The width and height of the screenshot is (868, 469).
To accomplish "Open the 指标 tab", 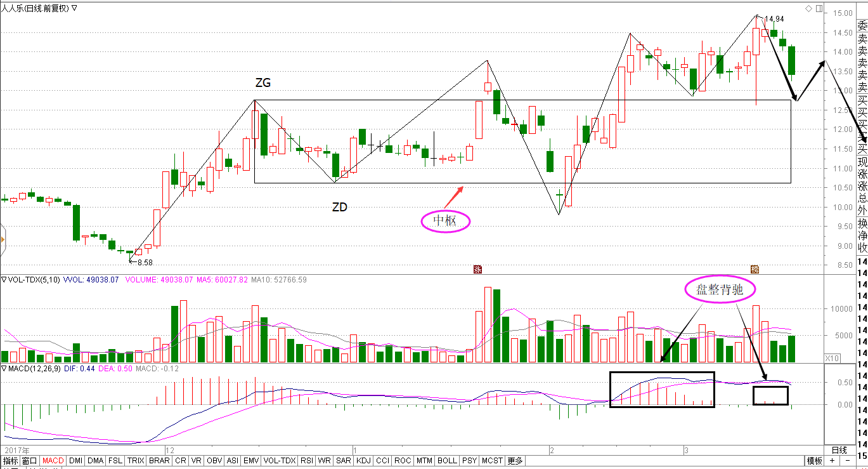I will coord(10,461).
